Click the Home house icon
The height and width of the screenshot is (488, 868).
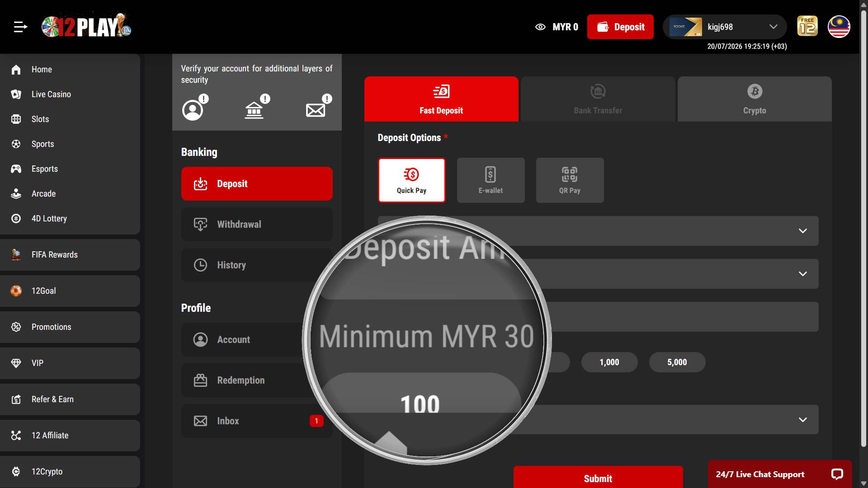(x=16, y=70)
